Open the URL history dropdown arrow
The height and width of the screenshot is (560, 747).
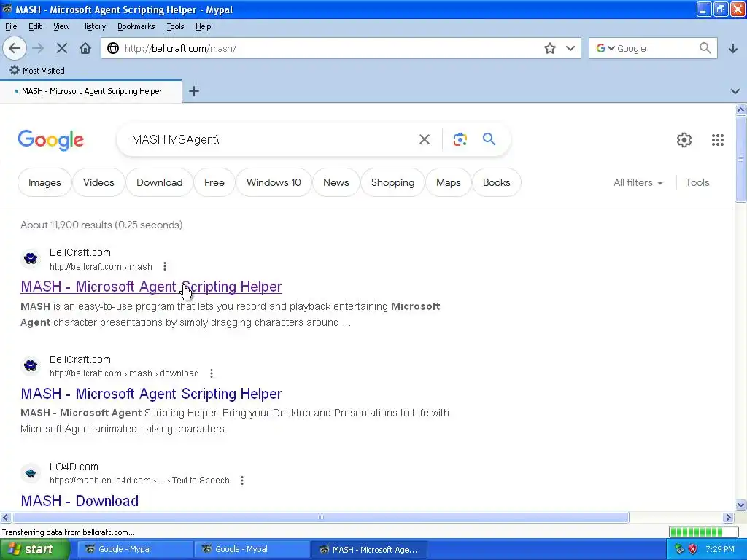pyautogui.click(x=570, y=48)
